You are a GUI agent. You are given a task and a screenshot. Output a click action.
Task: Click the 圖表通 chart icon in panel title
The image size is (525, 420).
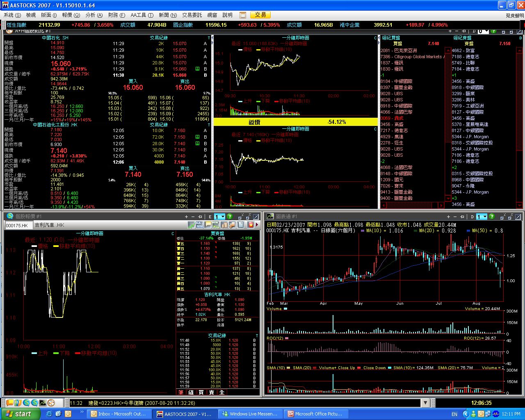tap(270, 216)
